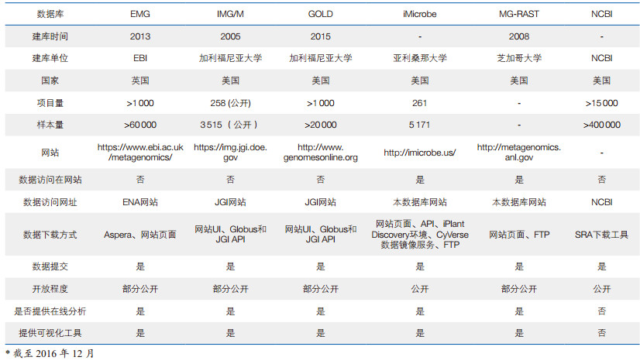This screenshot has height=364, width=640.
Task: Click the 提供可视化工具 row label
Action: (50, 333)
